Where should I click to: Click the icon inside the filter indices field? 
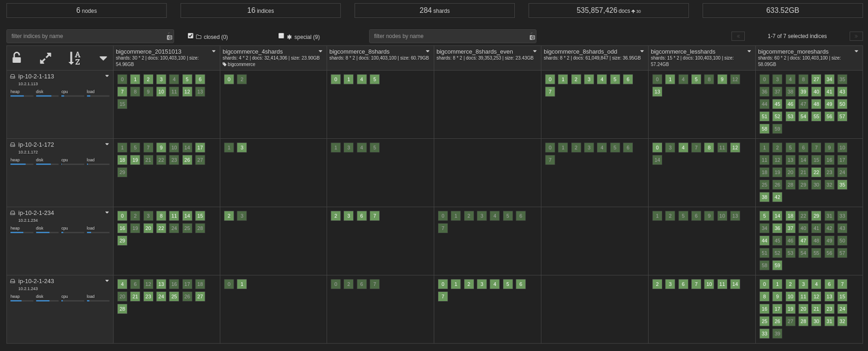click(169, 37)
